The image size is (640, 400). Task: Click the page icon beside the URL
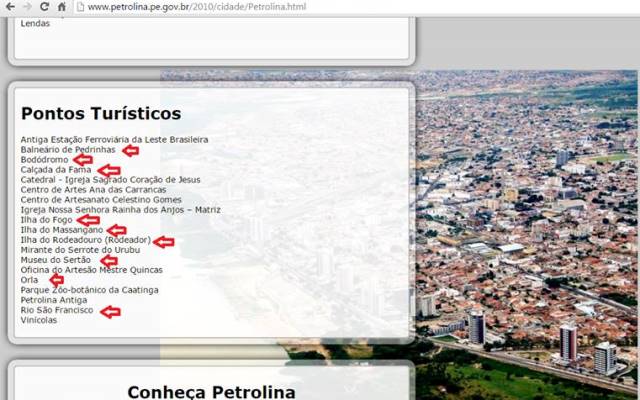coord(80,7)
